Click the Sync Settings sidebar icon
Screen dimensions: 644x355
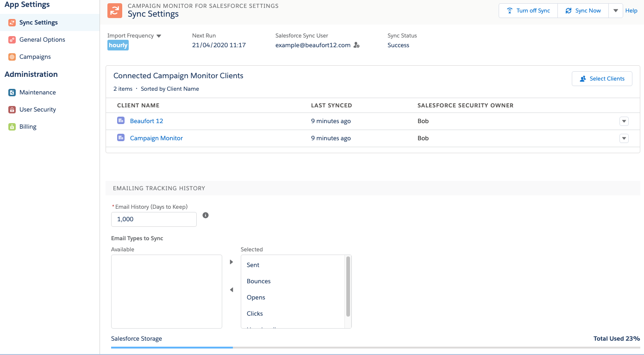click(12, 23)
